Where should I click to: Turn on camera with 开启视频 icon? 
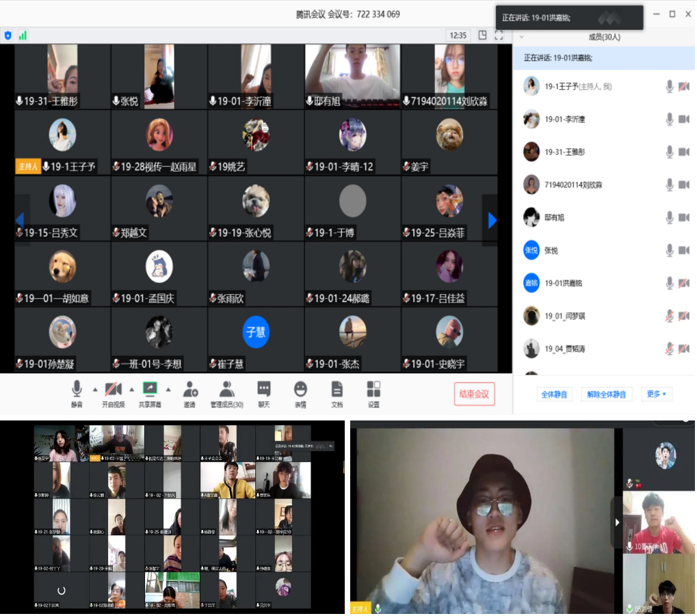tap(113, 390)
